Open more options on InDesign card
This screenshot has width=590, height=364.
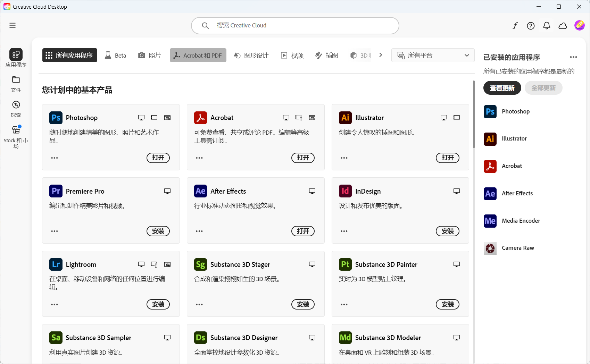click(344, 231)
